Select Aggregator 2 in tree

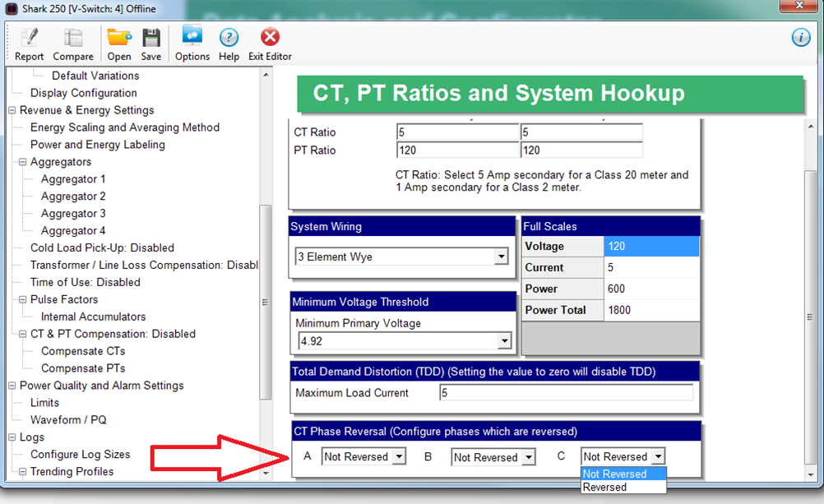(73, 197)
